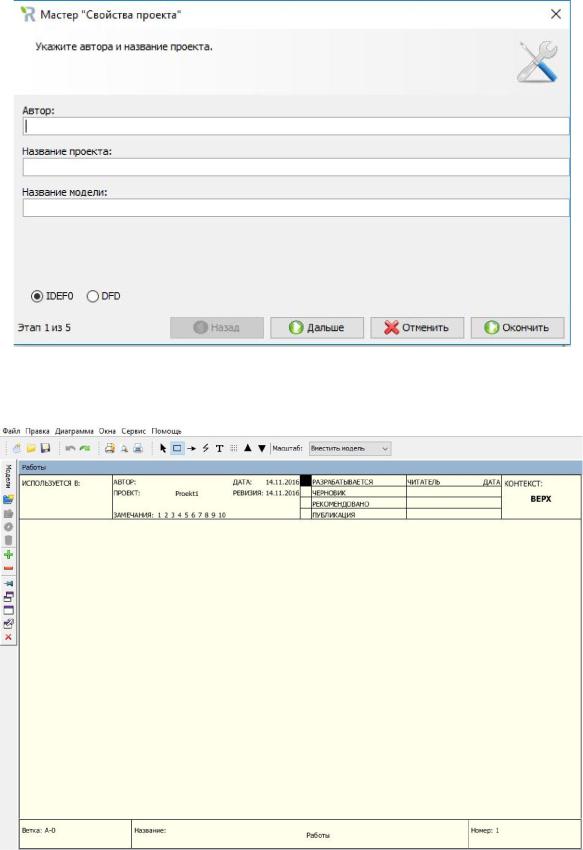
Task: Select the T text tool
Action: point(220,448)
